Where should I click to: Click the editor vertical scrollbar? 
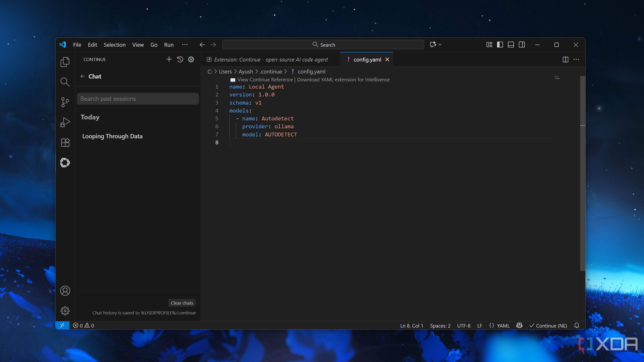[582, 175]
